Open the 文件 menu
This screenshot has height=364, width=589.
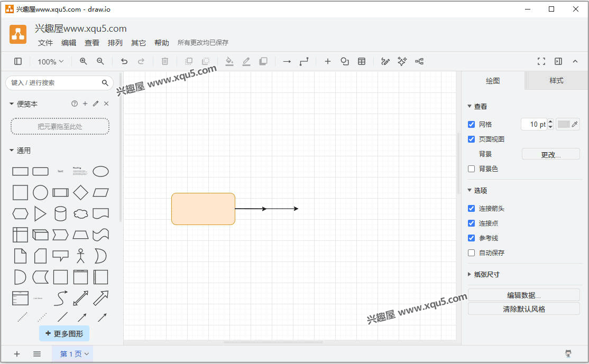pyautogui.click(x=45, y=42)
